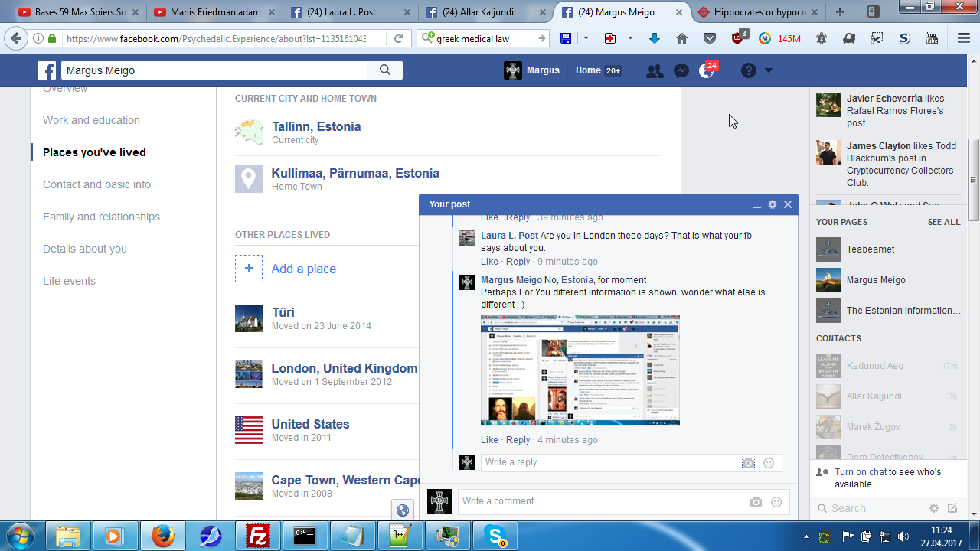
Task: Click SEE ALL in Your Pages
Action: pyautogui.click(x=944, y=222)
